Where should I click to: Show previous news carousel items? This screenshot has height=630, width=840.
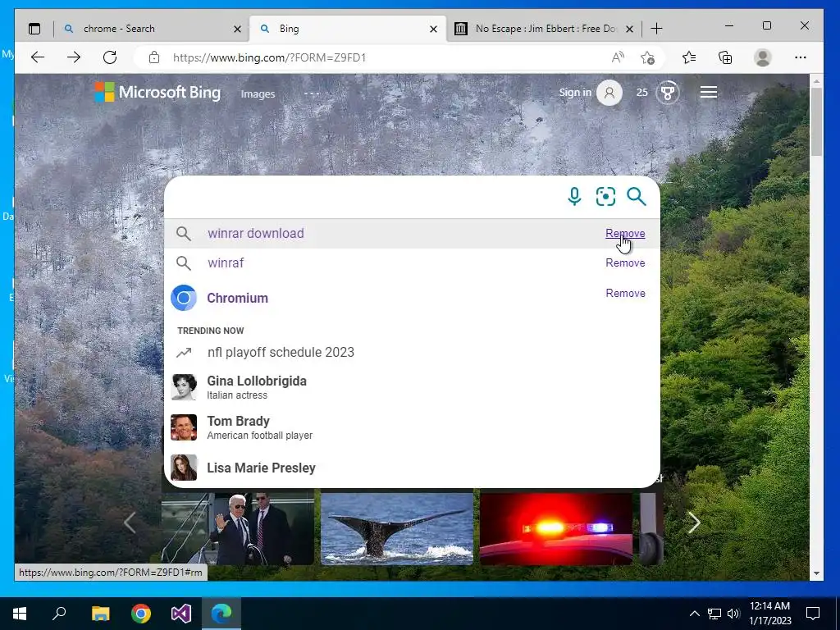point(130,523)
